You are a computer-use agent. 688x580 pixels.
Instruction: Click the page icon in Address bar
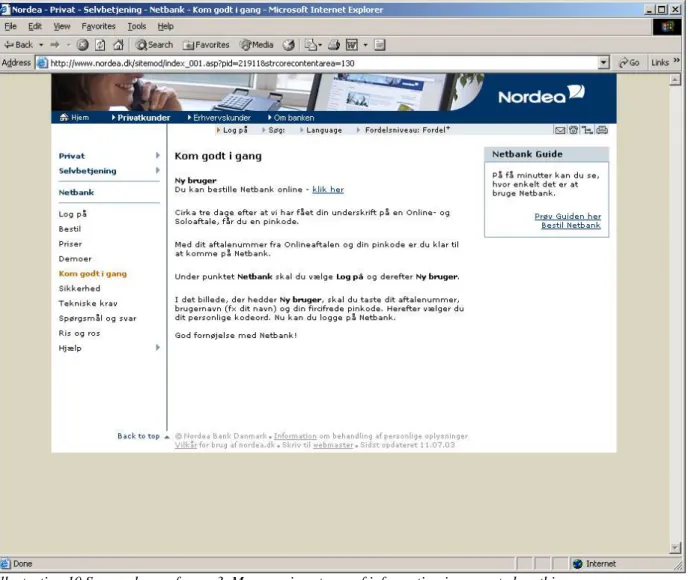(42, 63)
